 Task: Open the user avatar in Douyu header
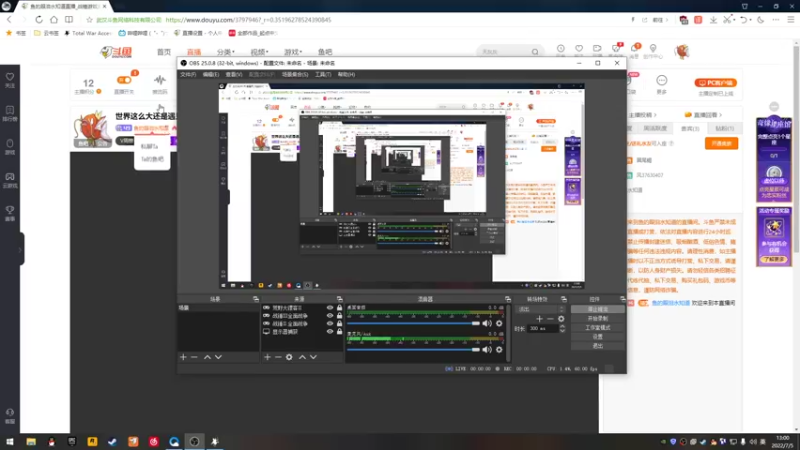point(682,52)
